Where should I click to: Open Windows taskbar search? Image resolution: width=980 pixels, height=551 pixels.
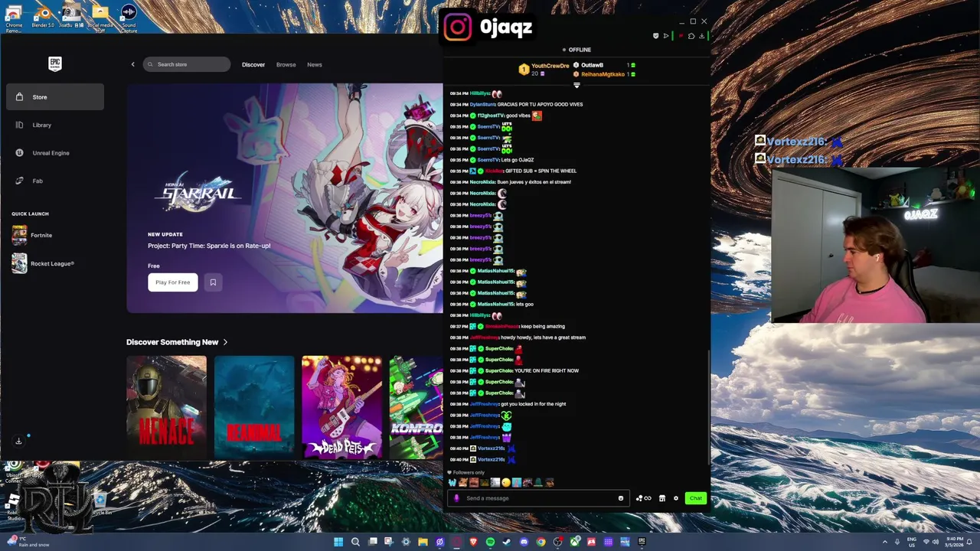[355, 542]
